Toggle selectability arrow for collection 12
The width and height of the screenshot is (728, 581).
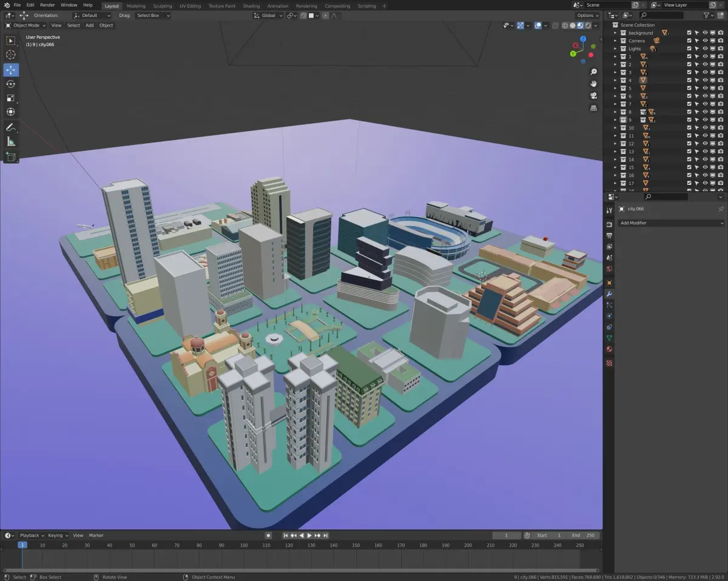tap(697, 144)
